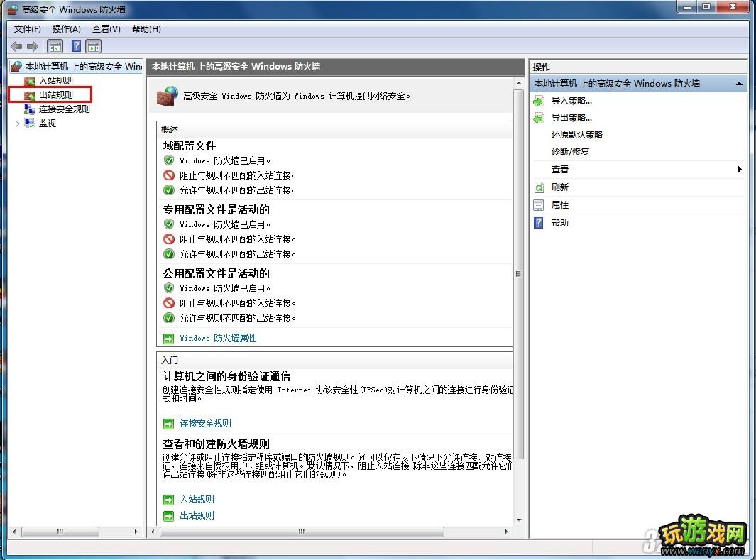Open the Windows 防火墙属性 link
The height and width of the screenshot is (560, 756).
point(218,339)
